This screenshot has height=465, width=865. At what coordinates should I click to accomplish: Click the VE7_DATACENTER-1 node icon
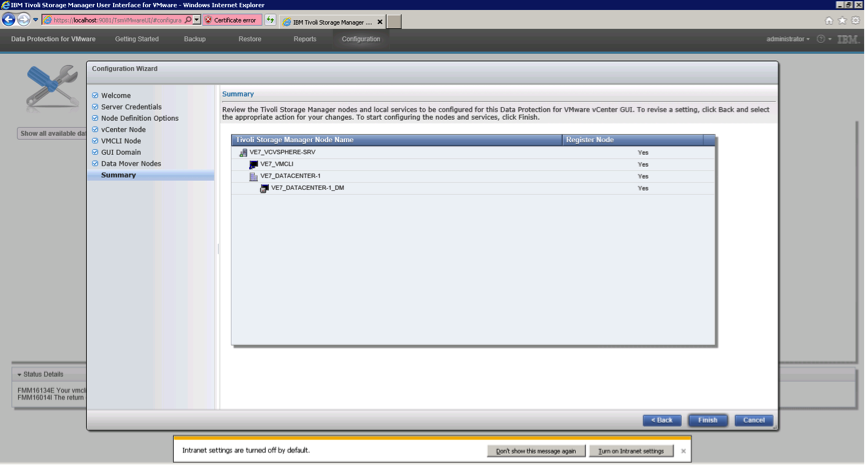[253, 177]
